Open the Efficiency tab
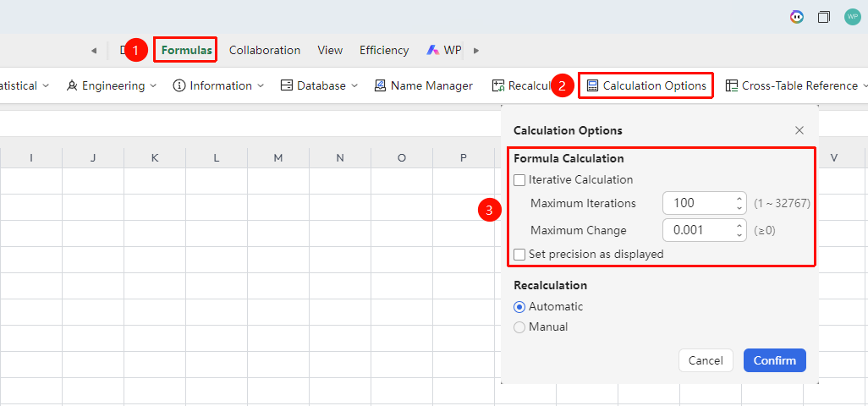868x406 pixels. pos(384,51)
